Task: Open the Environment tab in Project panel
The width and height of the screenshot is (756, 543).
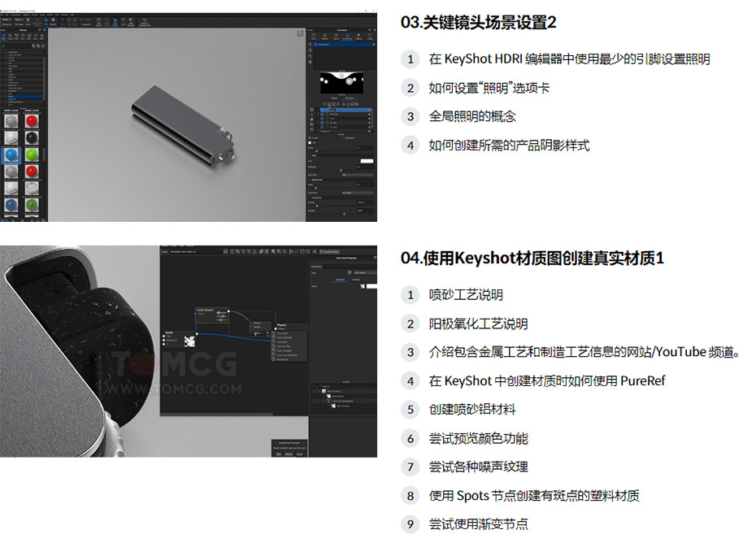Action: pos(347,37)
